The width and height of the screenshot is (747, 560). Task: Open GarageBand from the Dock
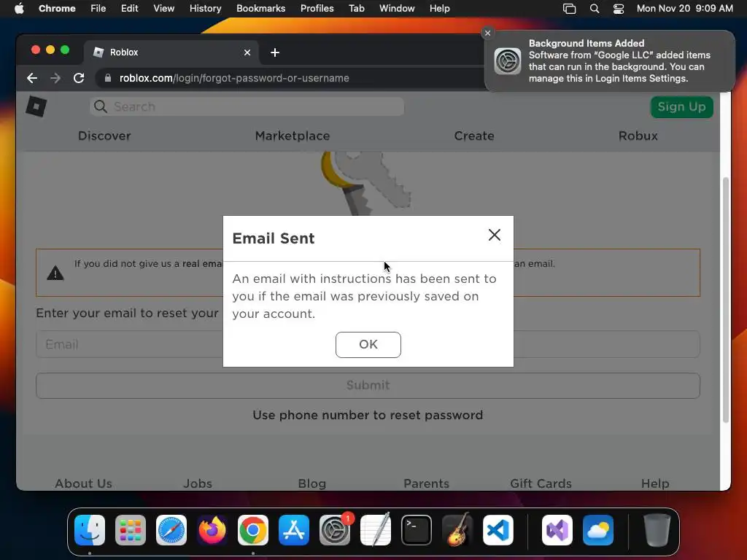457,530
